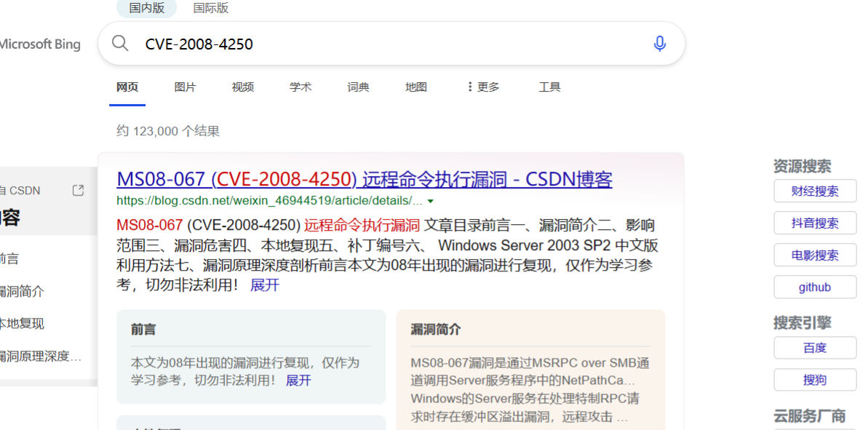Open the 漏洞简介 card heading
This screenshot has height=430, width=868.
(435, 330)
